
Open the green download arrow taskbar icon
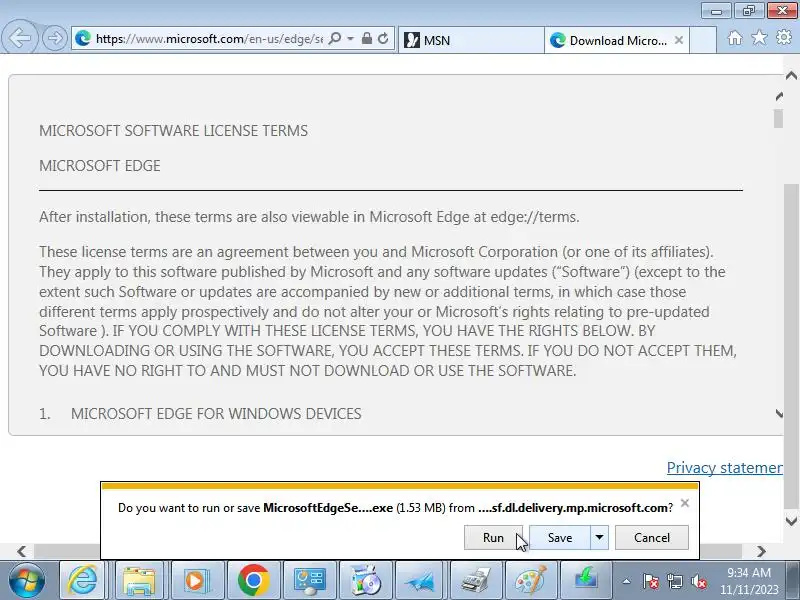(x=586, y=581)
